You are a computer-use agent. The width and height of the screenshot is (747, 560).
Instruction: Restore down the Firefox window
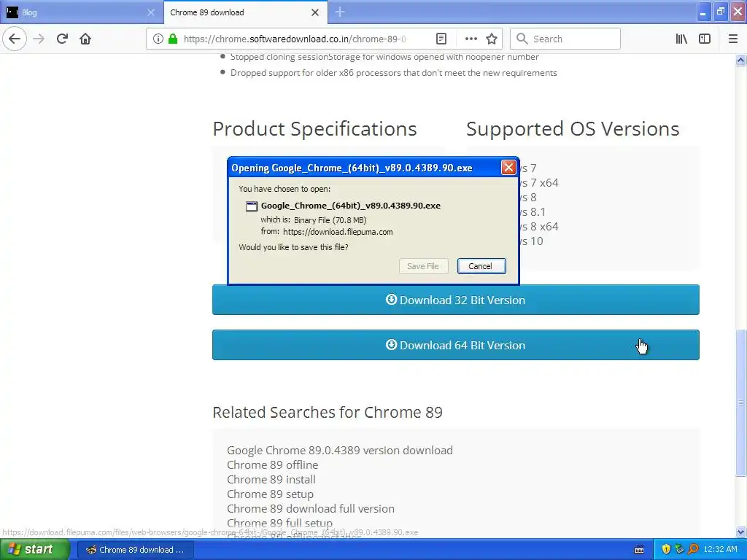[720, 12]
